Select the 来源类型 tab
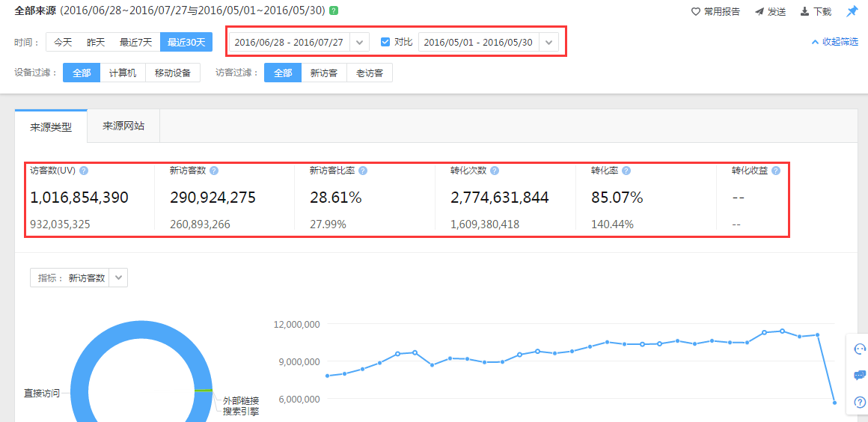The width and height of the screenshot is (868, 422). [51, 126]
